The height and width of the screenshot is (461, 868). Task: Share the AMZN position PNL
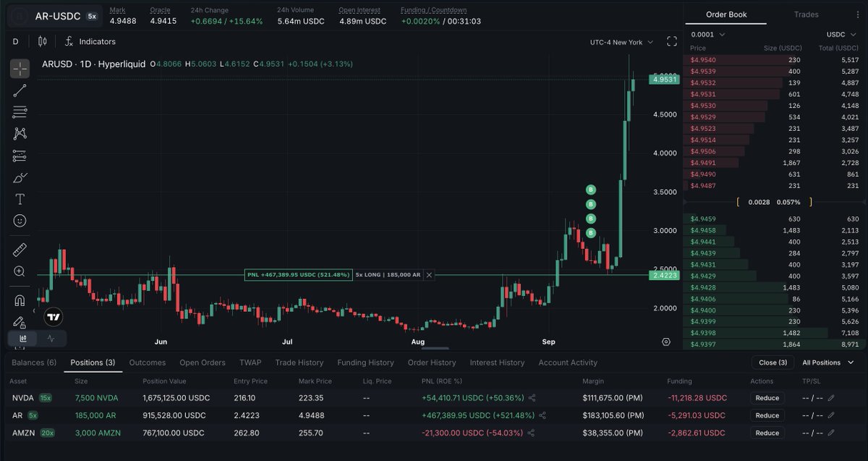[x=531, y=433]
